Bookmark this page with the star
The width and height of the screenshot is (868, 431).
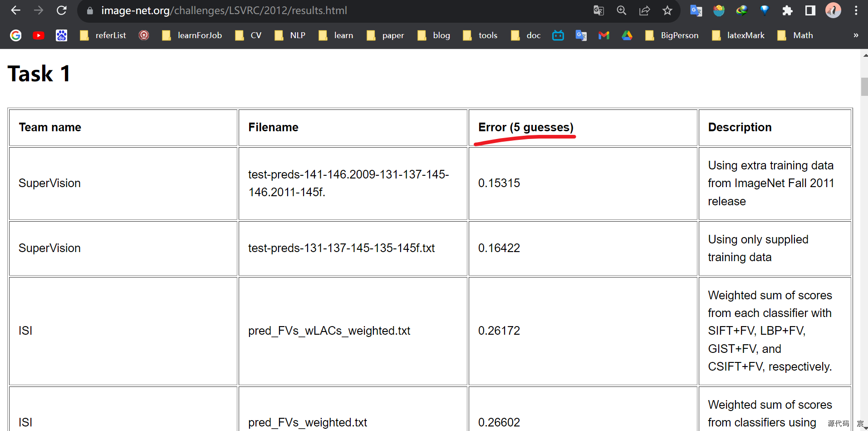point(667,10)
